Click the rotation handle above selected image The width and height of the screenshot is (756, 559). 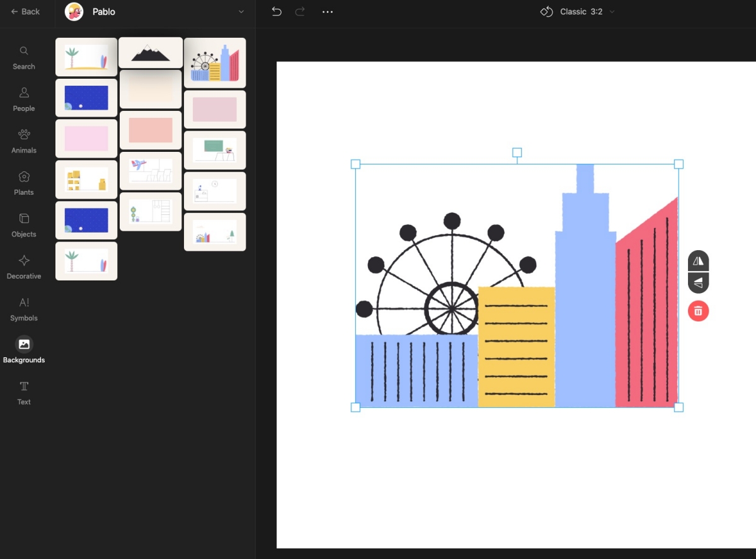(517, 153)
